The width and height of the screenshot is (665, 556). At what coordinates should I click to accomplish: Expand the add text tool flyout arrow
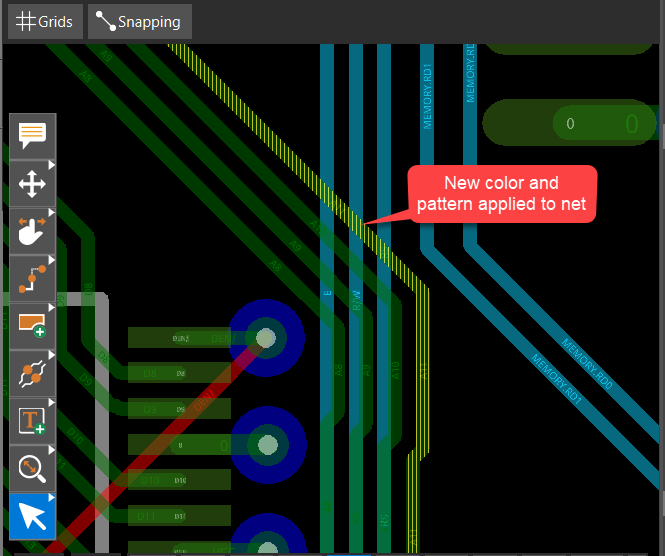coord(52,402)
